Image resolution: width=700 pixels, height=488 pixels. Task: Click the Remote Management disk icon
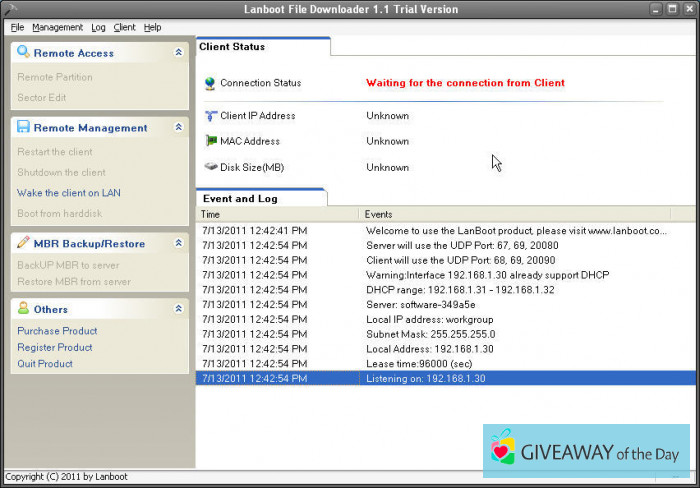[24, 128]
